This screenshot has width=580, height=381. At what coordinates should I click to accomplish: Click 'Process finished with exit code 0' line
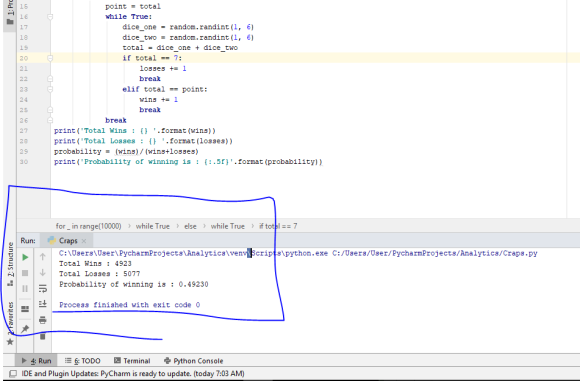129,305
